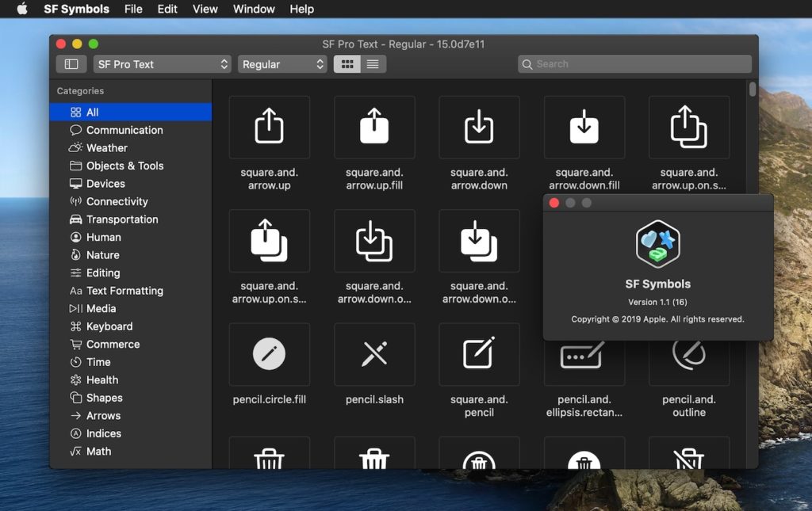This screenshot has width=812, height=511.
Task: Select the pencil.and.outline symbol
Action: click(x=689, y=354)
